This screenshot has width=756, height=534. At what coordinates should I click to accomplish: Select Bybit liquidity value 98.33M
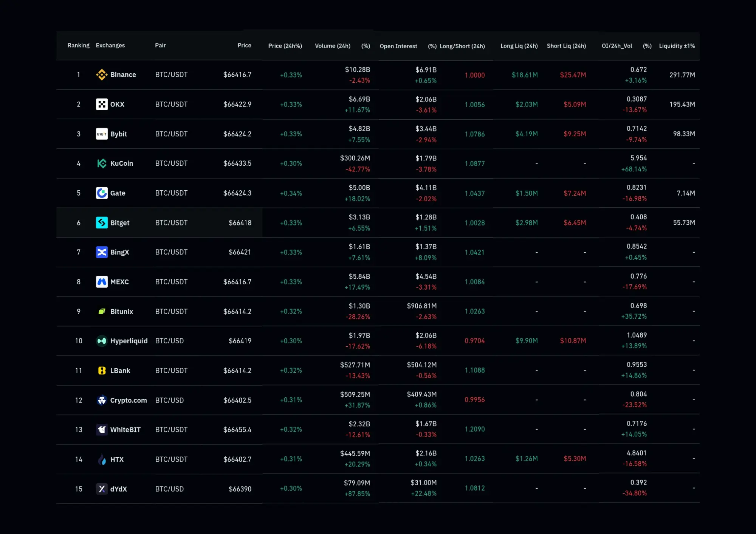(x=684, y=134)
